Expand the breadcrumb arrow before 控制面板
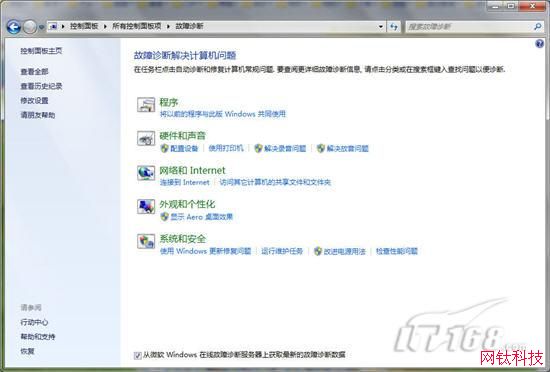The width and height of the screenshot is (550, 372). click(x=63, y=26)
